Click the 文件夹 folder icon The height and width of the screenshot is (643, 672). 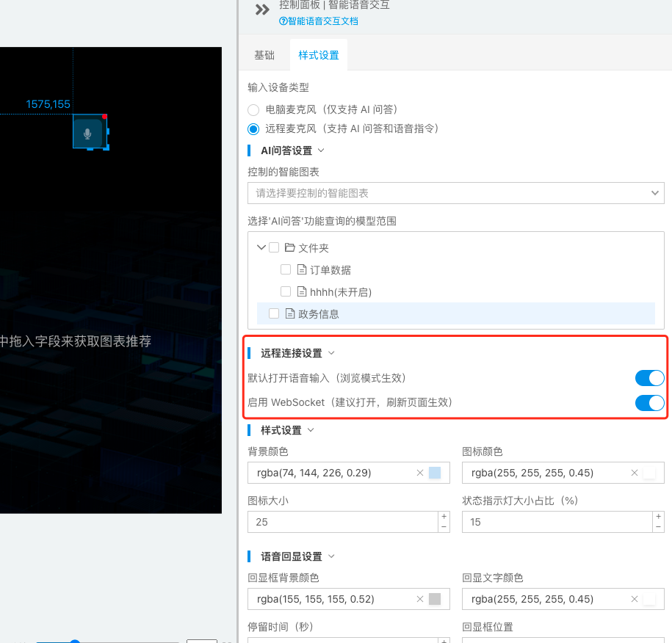[x=289, y=247]
